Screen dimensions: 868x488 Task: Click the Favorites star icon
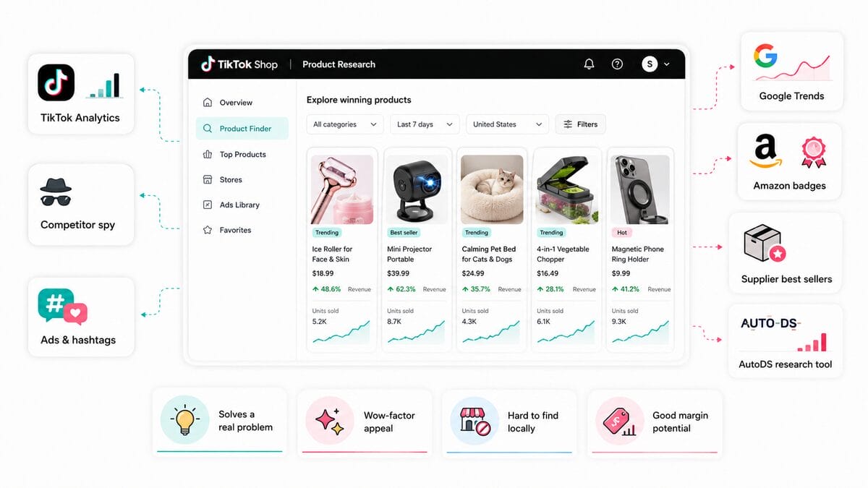[x=208, y=230]
